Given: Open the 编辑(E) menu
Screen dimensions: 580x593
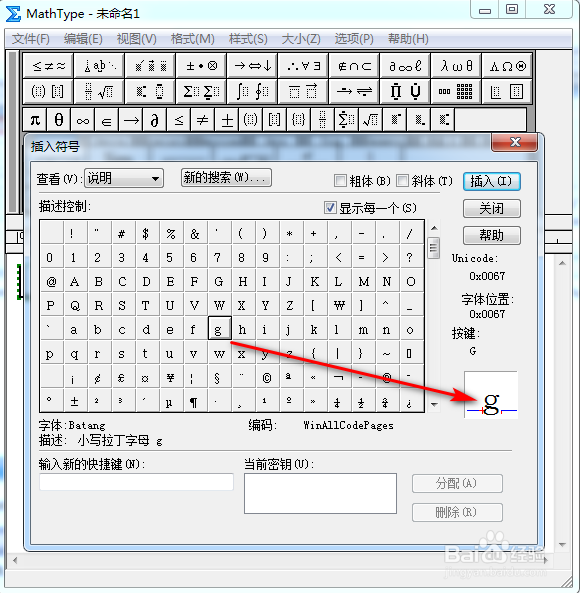Looking at the screenshot, I should click(x=84, y=39).
